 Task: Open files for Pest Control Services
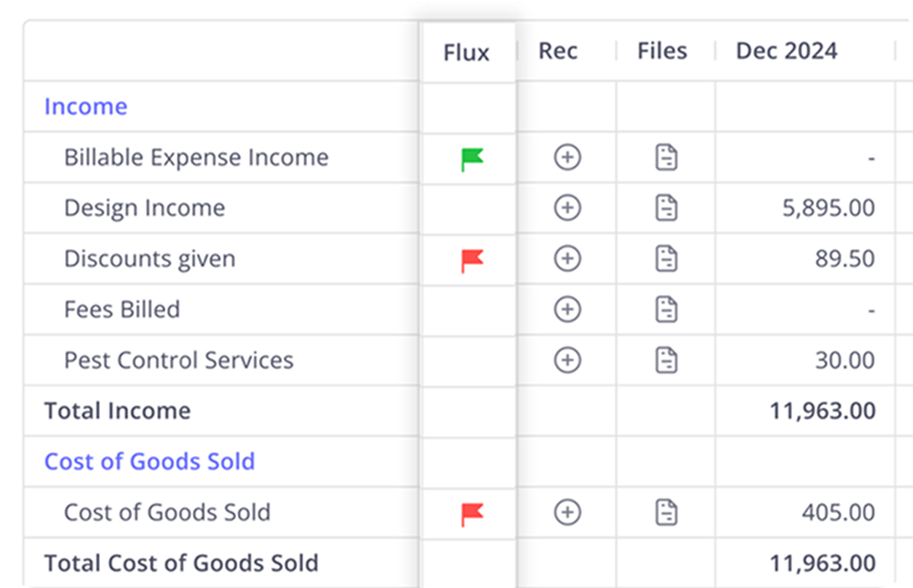pyautogui.click(x=666, y=360)
